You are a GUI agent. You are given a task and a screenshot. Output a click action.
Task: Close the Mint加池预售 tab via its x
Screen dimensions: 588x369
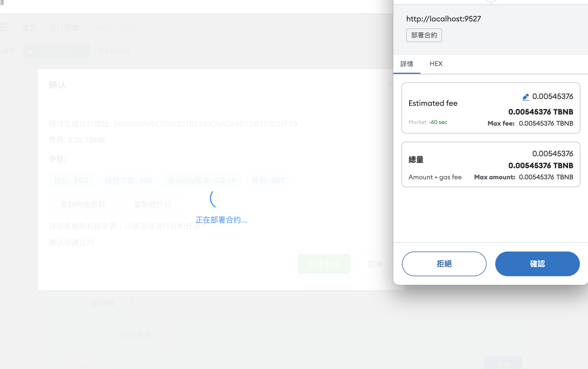[81, 51]
